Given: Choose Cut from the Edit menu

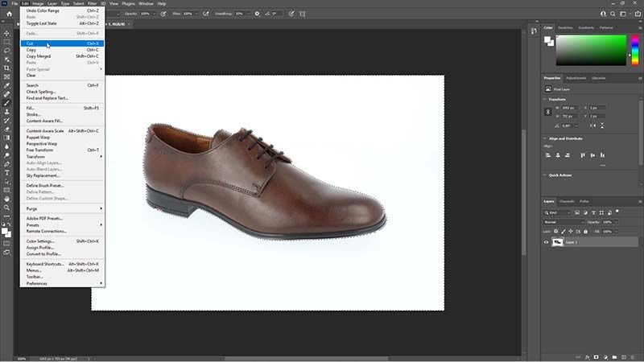Looking at the screenshot, I should pyautogui.click(x=31, y=43).
